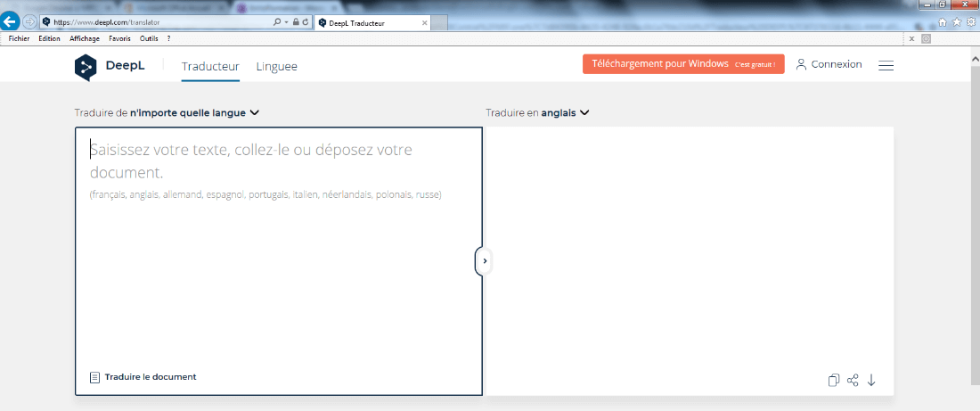Go back with the browser back arrow

point(10,21)
